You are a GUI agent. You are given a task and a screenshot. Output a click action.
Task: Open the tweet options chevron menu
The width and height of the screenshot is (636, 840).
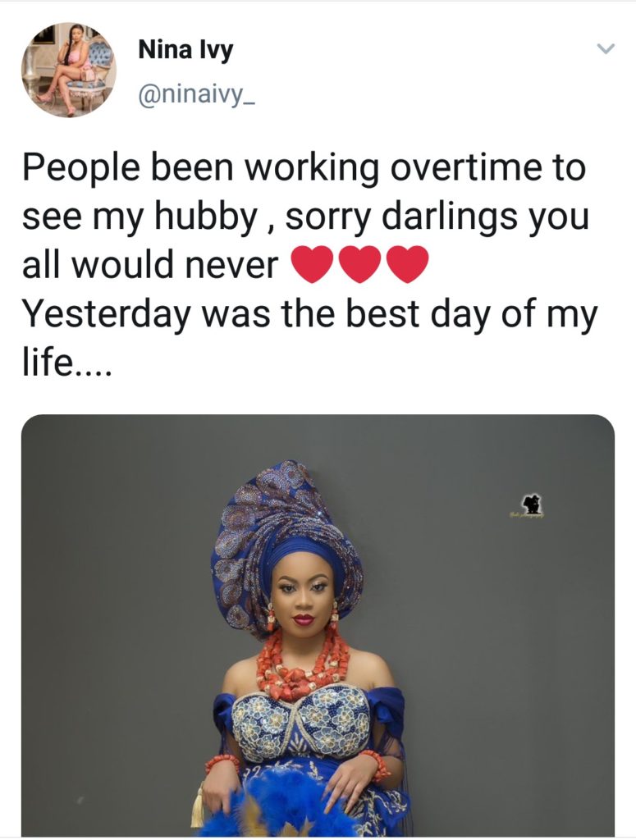(x=605, y=50)
